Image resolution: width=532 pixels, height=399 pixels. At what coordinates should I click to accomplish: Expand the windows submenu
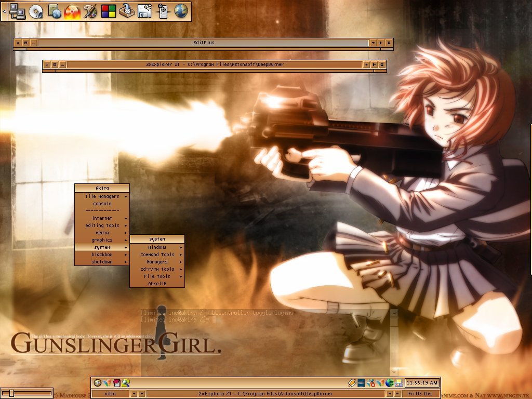click(x=157, y=247)
